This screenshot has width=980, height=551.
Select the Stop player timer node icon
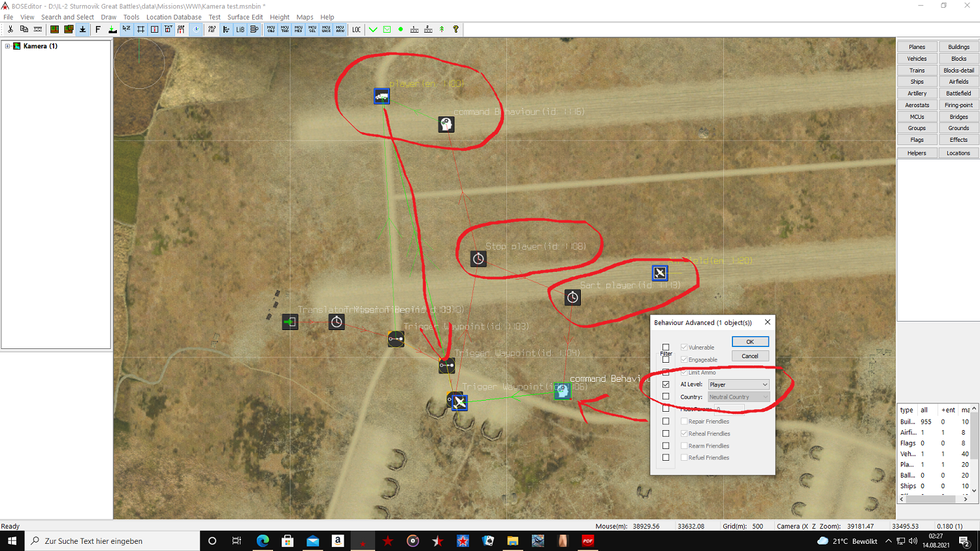coord(478,259)
